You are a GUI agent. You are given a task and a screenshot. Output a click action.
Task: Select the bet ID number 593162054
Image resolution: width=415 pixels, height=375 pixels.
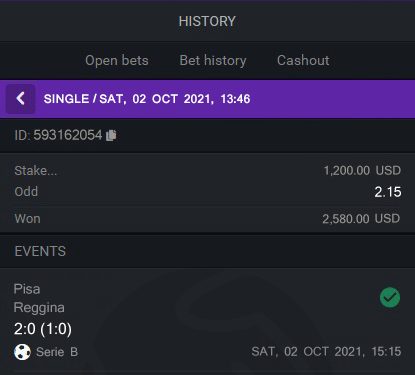click(x=68, y=135)
